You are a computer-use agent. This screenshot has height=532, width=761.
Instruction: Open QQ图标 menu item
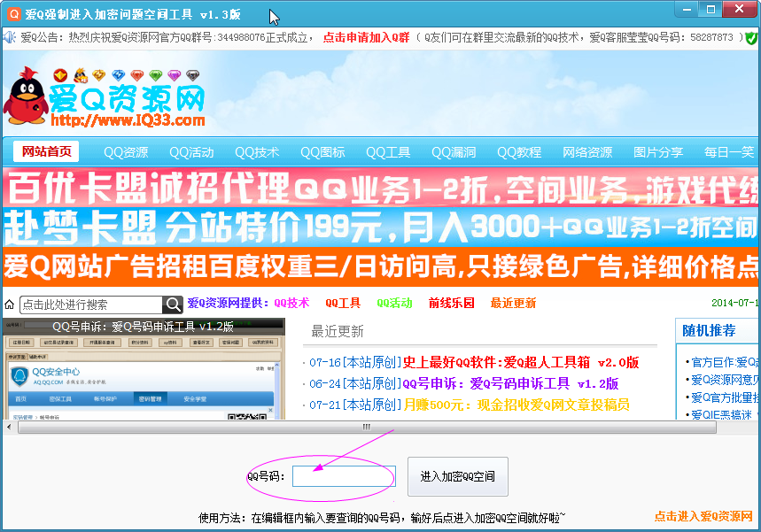click(322, 152)
